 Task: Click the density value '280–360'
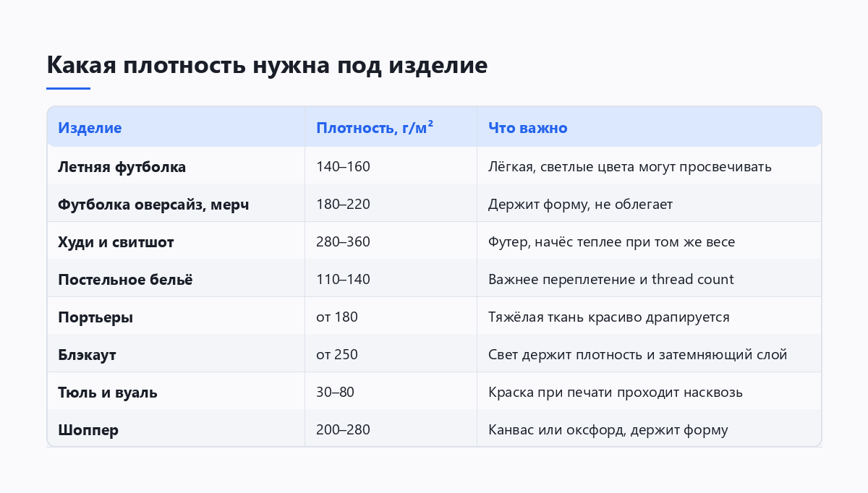click(343, 242)
